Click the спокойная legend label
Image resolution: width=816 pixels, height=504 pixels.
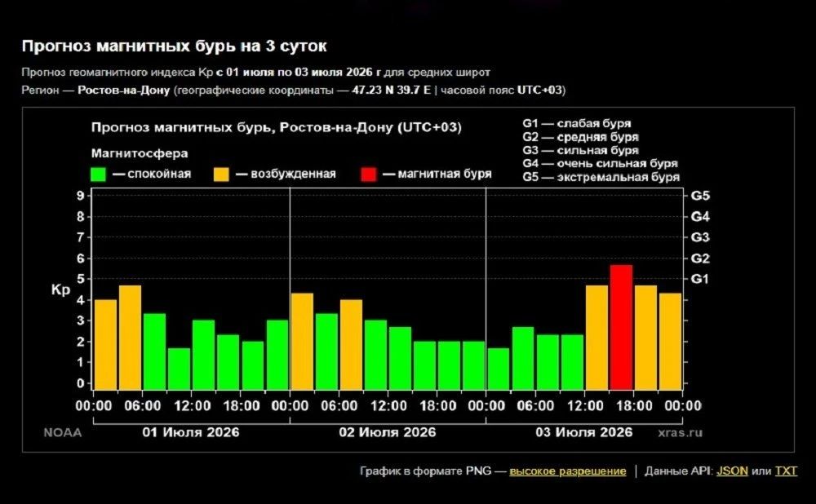click(159, 175)
